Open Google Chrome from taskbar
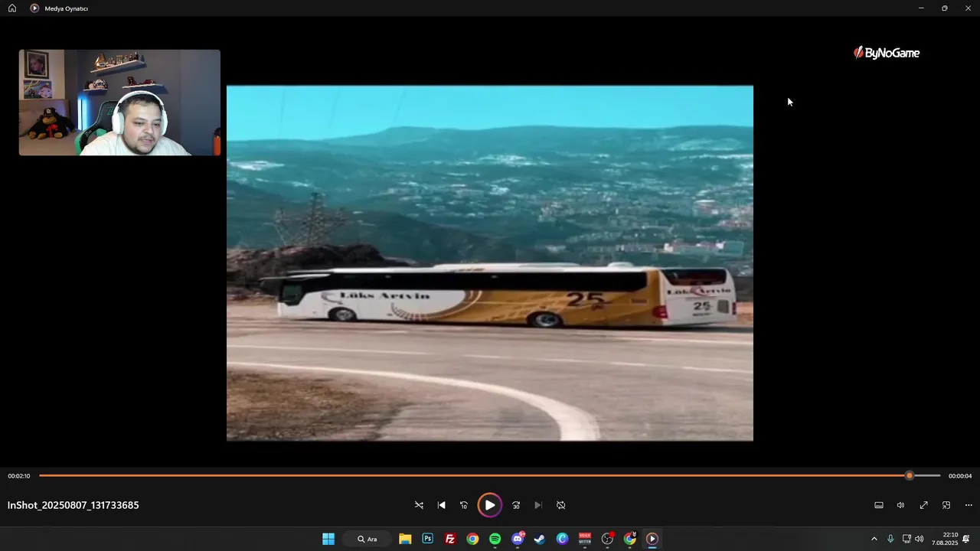Screen dimensions: 980x551 [x=472, y=539]
